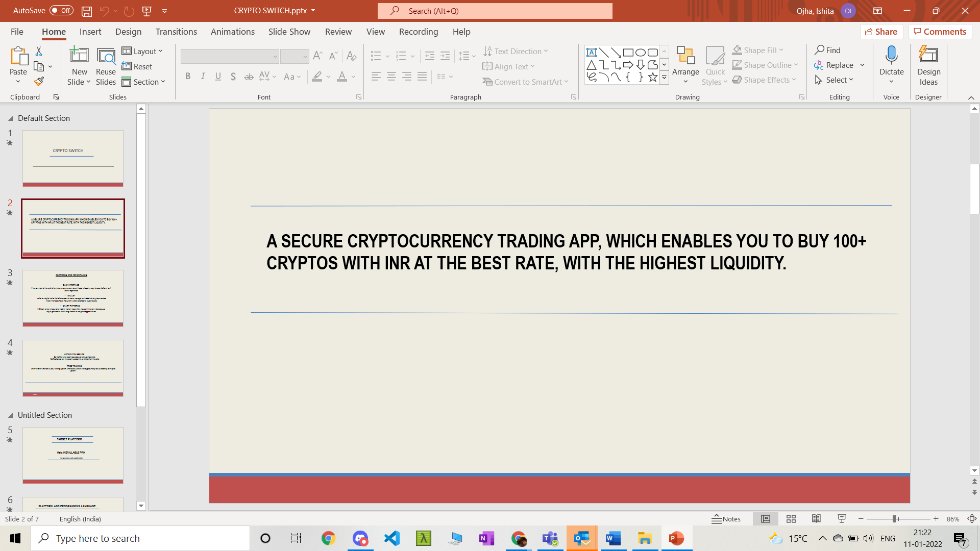Image resolution: width=980 pixels, height=551 pixels.
Task: Open the Section dropdown menu
Action: coord(144,82)
